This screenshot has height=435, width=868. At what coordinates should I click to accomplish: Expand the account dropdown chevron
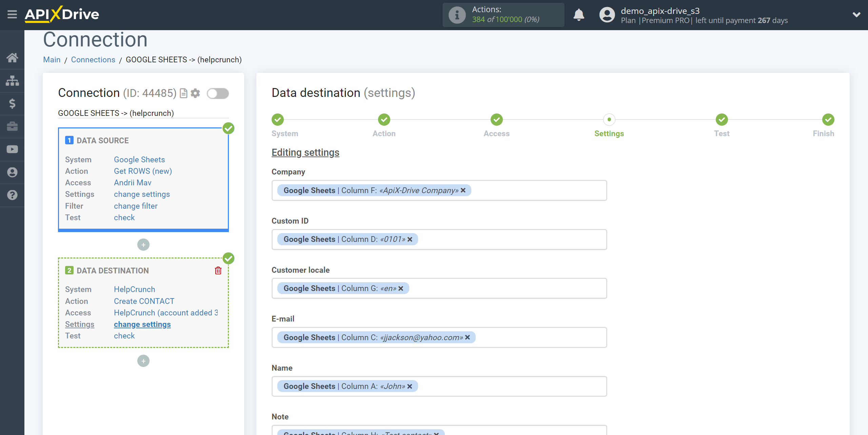856,15
